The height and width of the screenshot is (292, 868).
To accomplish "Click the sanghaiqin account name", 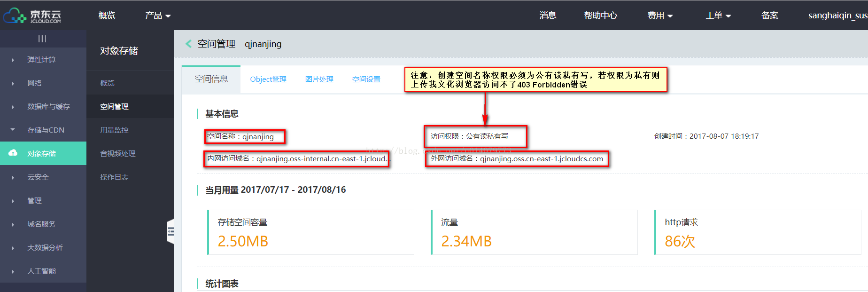I will coord(837,16).
